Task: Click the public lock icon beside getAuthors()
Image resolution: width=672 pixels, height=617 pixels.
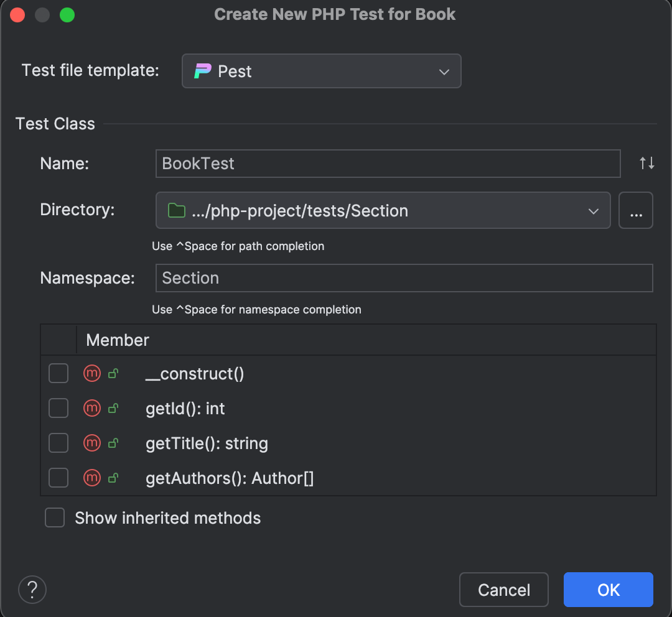Action: [x=113, y=478]
